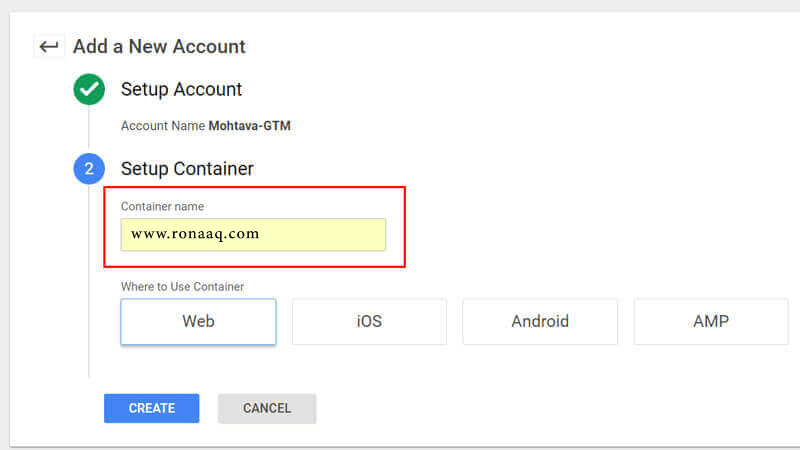800x450 pixels.
Task: Click the blue step 2 circle
Action: point(89,169)
